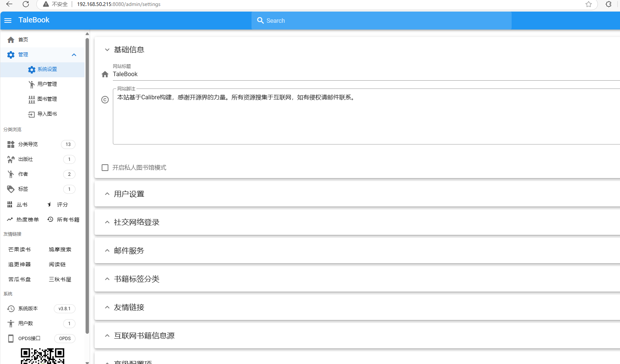Open 用户管理 menu item
The height and width of the screenshot is (364, 620).
pos(43,84)
